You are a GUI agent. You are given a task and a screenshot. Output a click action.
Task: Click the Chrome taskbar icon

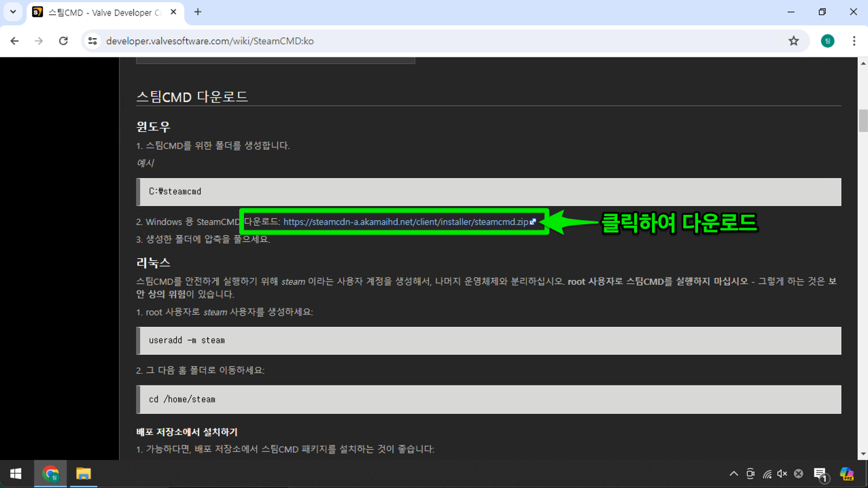coord(50,474)
